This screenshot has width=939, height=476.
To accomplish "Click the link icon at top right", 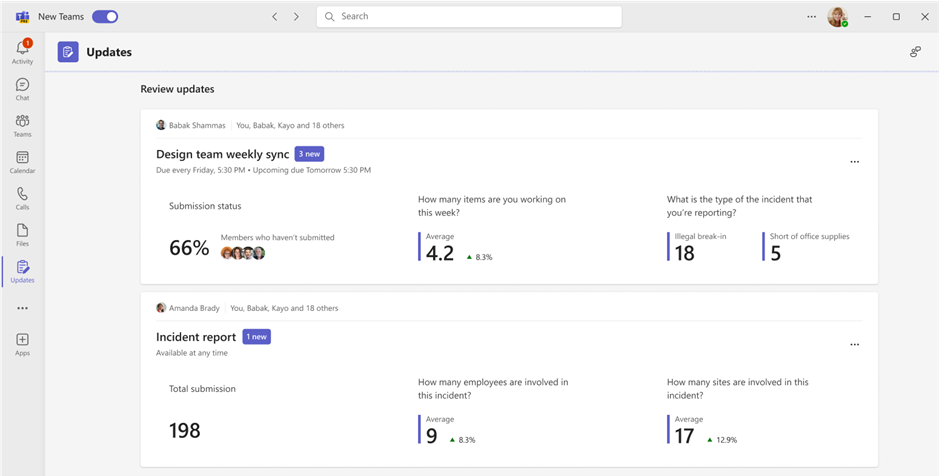I will coord(915,52).
